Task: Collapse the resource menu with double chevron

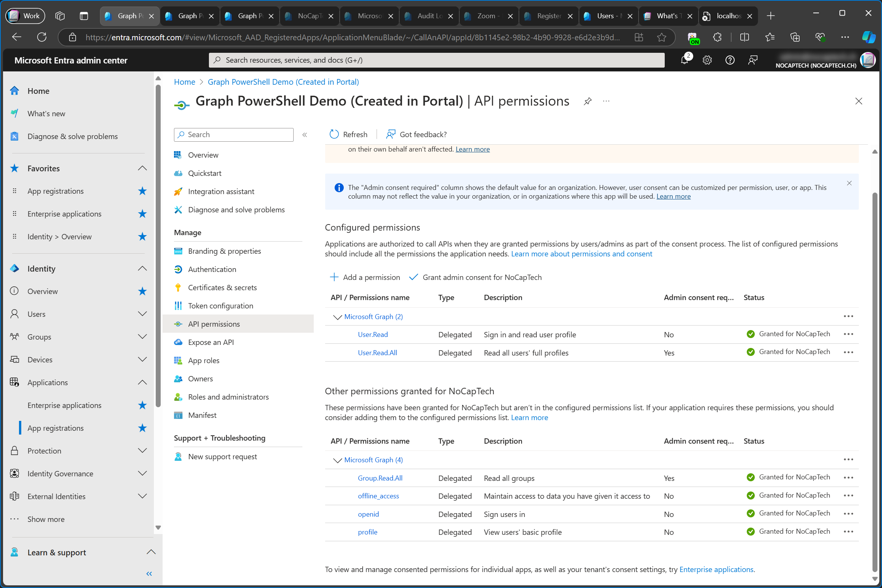Action: pos(305,135)
